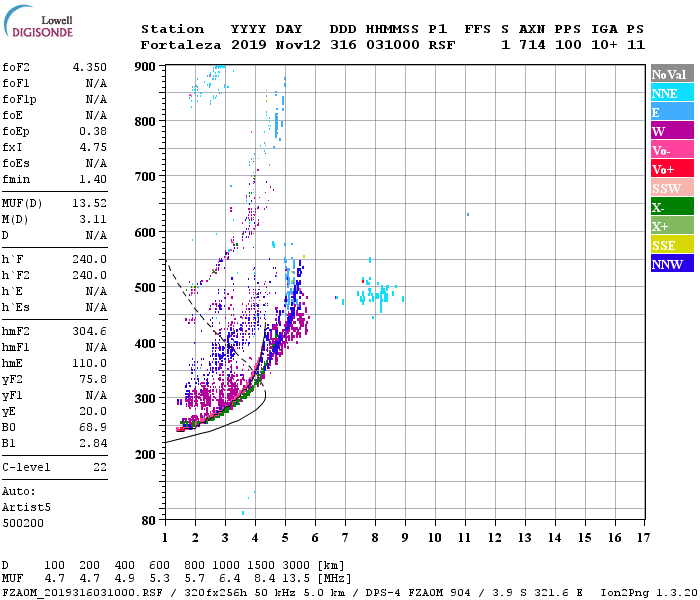Screen dimensions: 700x600
Task: Select the NNW dark blue legend swatch
Action: tap(672, 263)
